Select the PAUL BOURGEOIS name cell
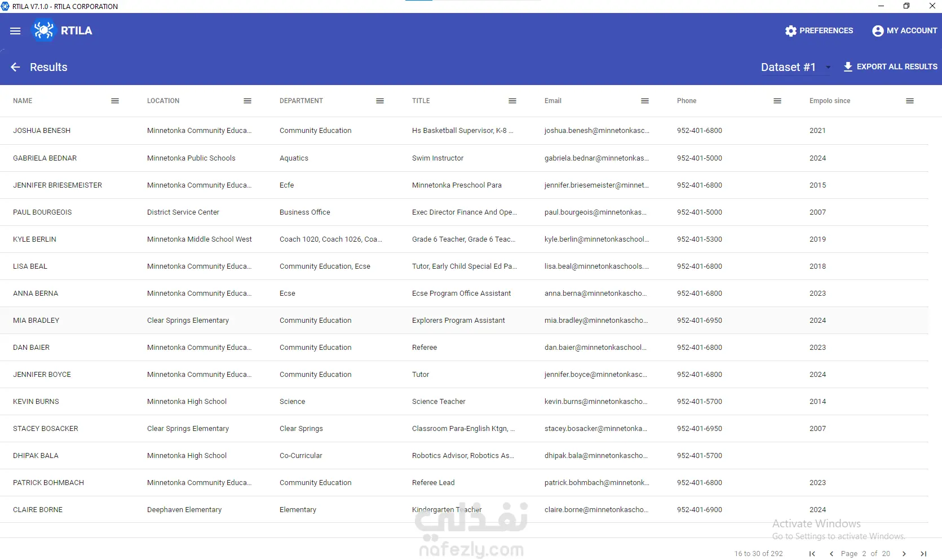Image resolution: width=942 pixels, height=560 pixels. point(42,212)
